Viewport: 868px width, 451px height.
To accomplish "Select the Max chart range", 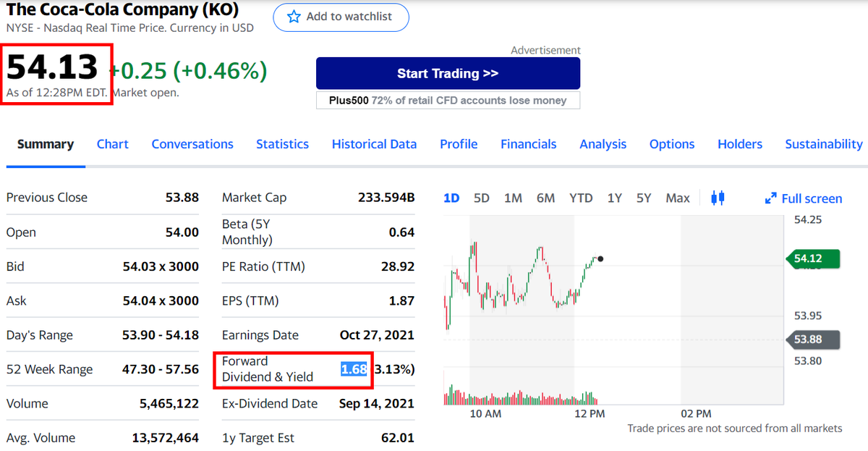I will [678, 198].
